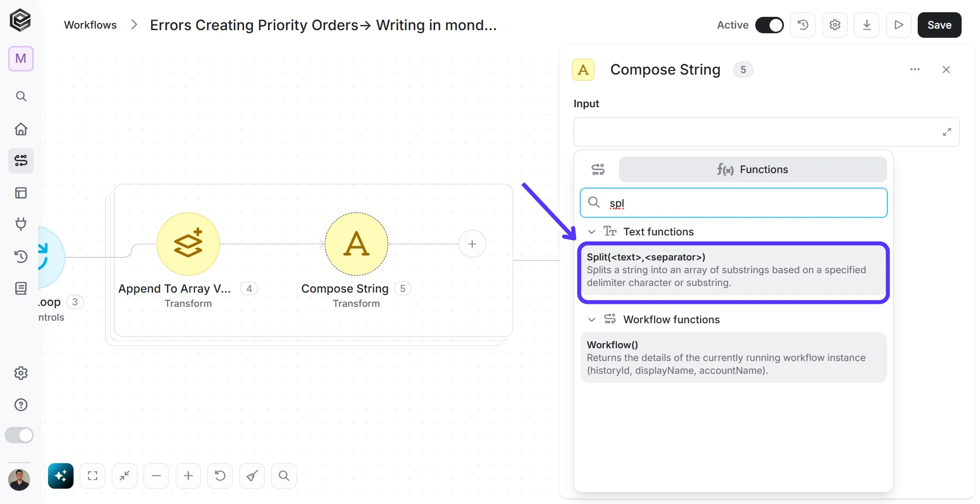Zoom out the canvas with minus button

[156, 476]
